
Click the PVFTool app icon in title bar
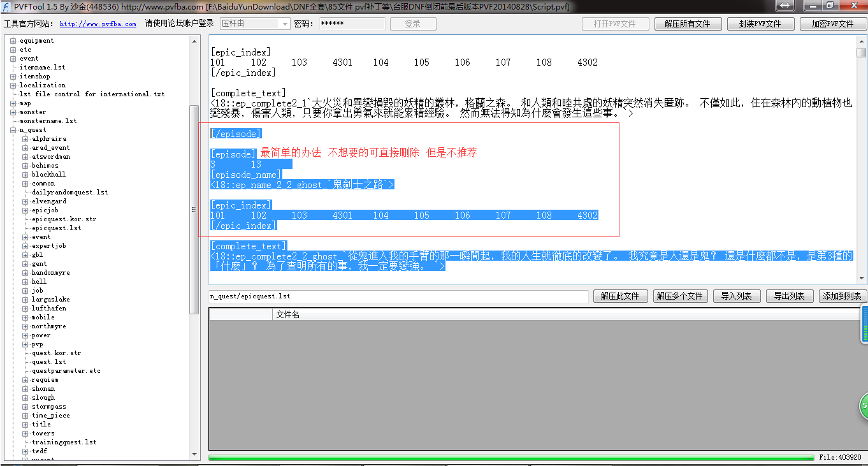point(6,6)
